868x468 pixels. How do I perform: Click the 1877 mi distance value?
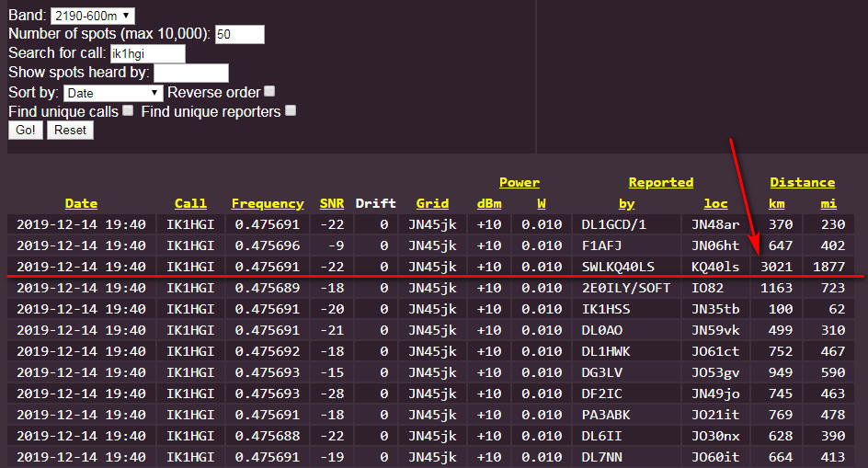pos(828,267)
